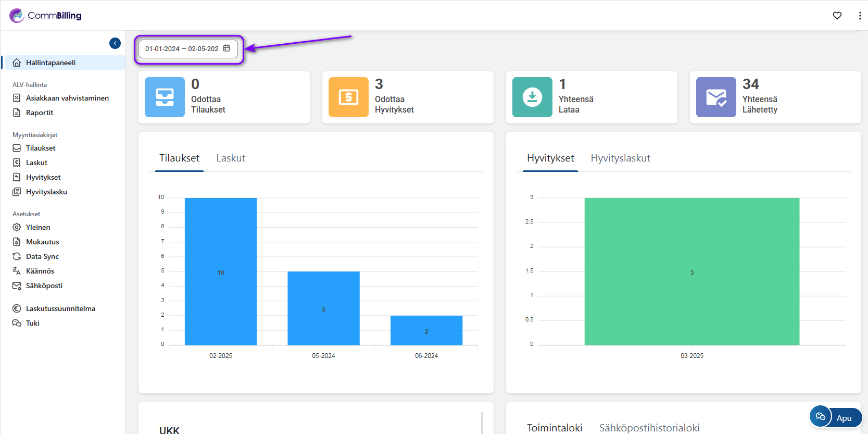This screenshot has height=434, width=868.
Task: Go to Raportit in the sidebar
Action: (x=40, y=113)
